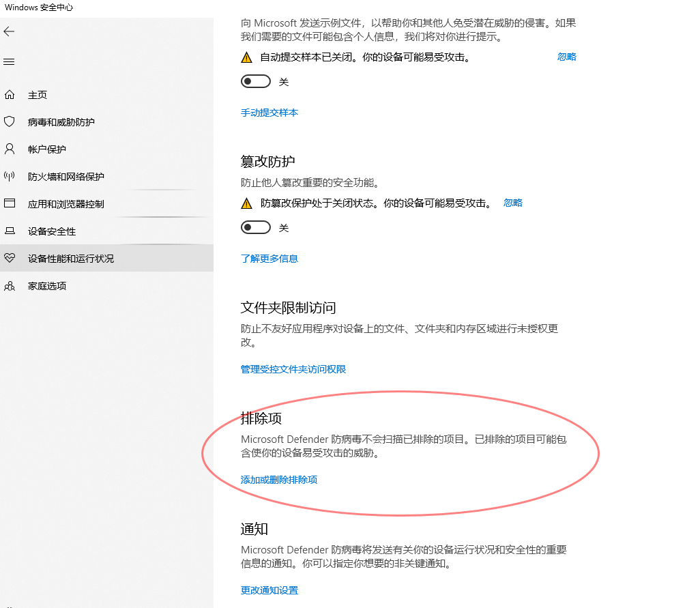
Task: Open 管理受控文件夹访问权限
Action: (x=293, y=368)
